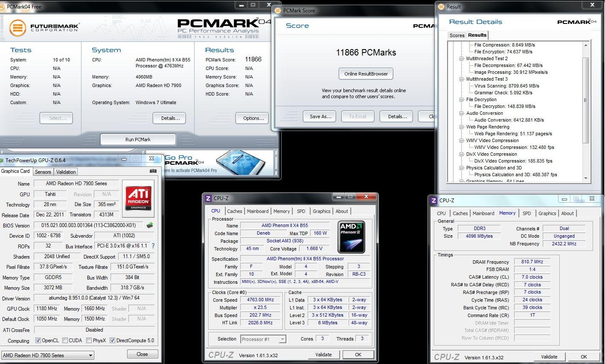
Task: Collapse the Multithreaded Test 2 node
Action: (x=462, y=58)
